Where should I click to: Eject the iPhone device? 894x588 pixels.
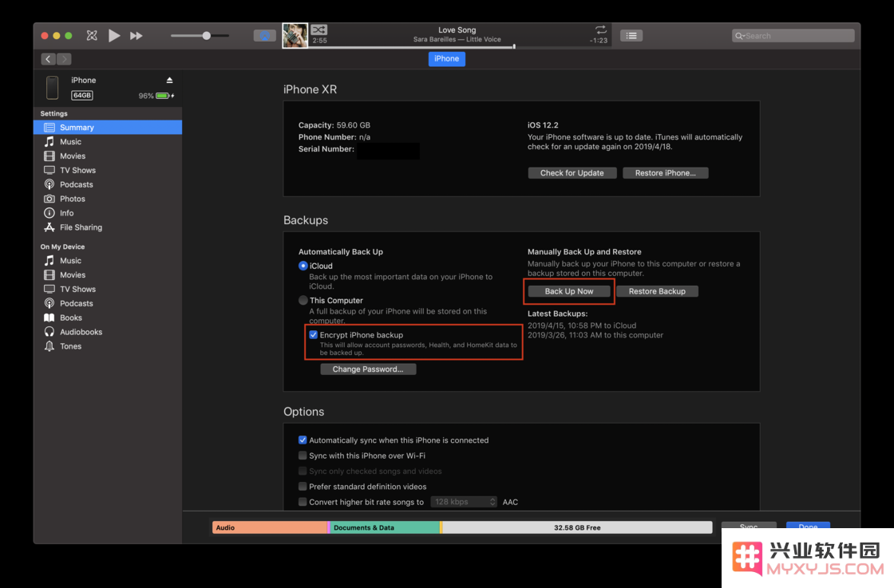tap(169, 80)
